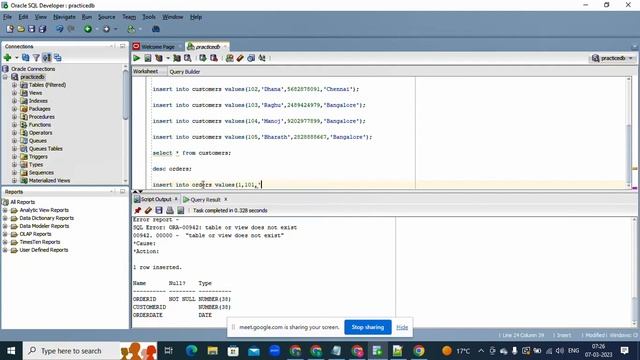The image size is (640, 360).
Task: Click the eraser Clear icon in Script Output
Action: [x=148, y=210]
